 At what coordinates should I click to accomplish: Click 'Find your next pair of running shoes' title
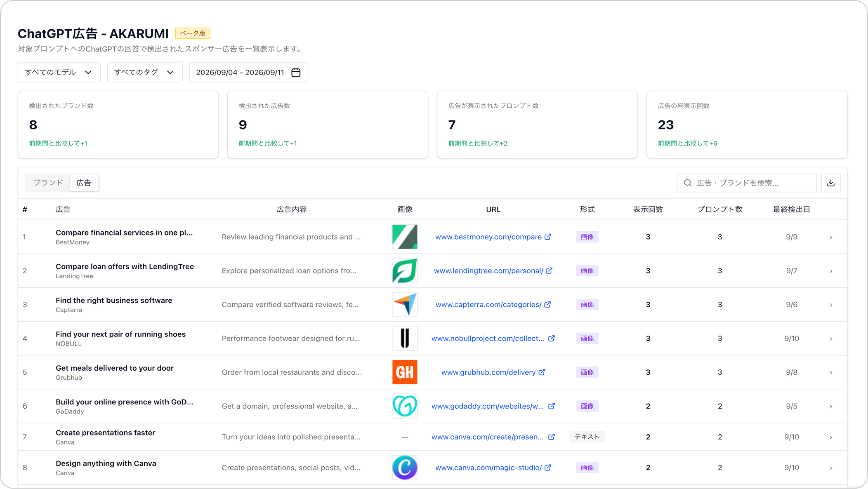(120, 334)
